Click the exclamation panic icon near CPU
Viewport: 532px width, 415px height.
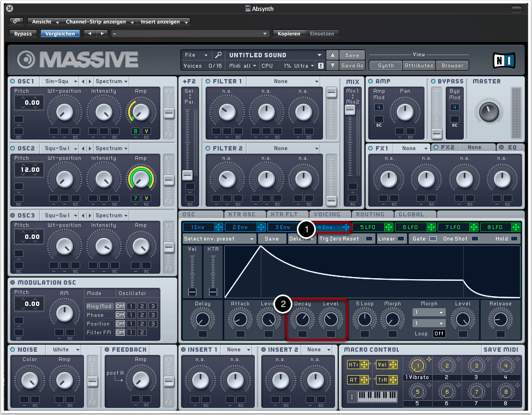click(321, 65)
